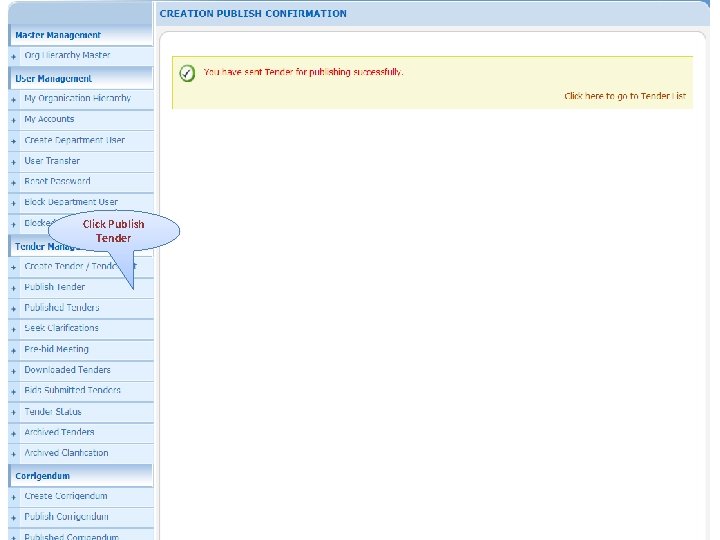Click the green success checkmark icon
The height and width of the screenshot is (540, 720).
(x=187, y=73)
